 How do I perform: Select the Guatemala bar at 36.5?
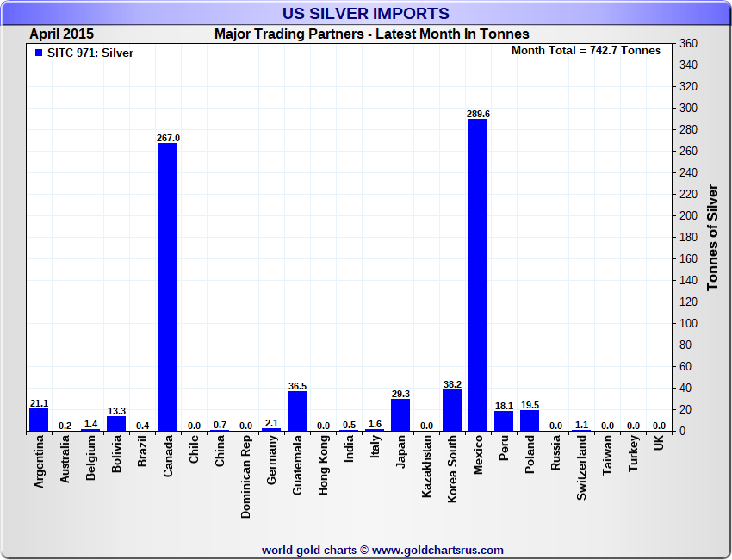click(297, 411)
